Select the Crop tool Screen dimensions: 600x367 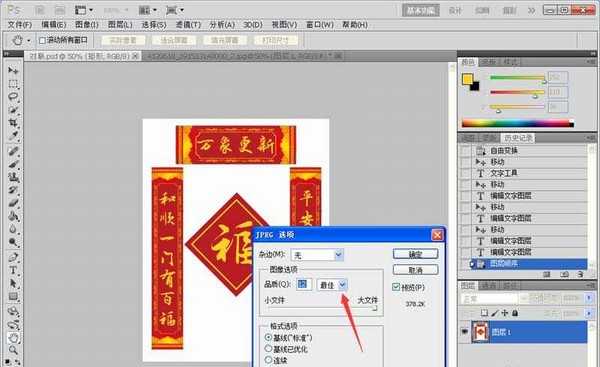click(x=13, y=123)
